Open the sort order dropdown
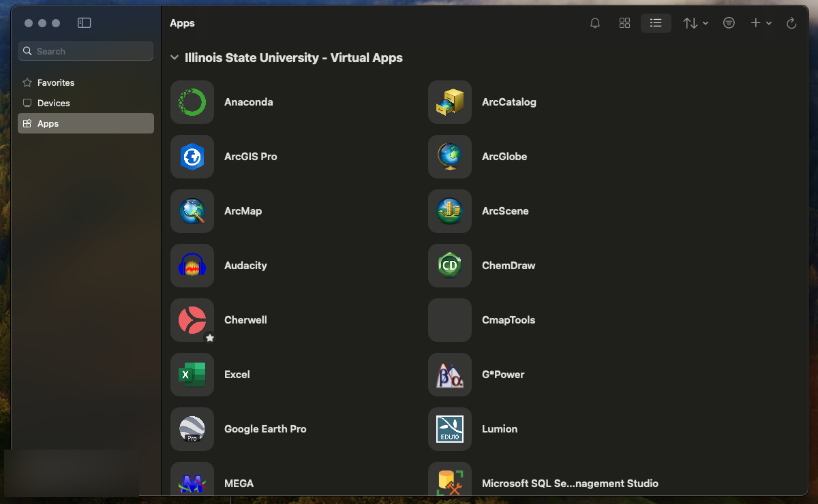The width and height of the screenshot is (818, 504). [x=696, y=23]
